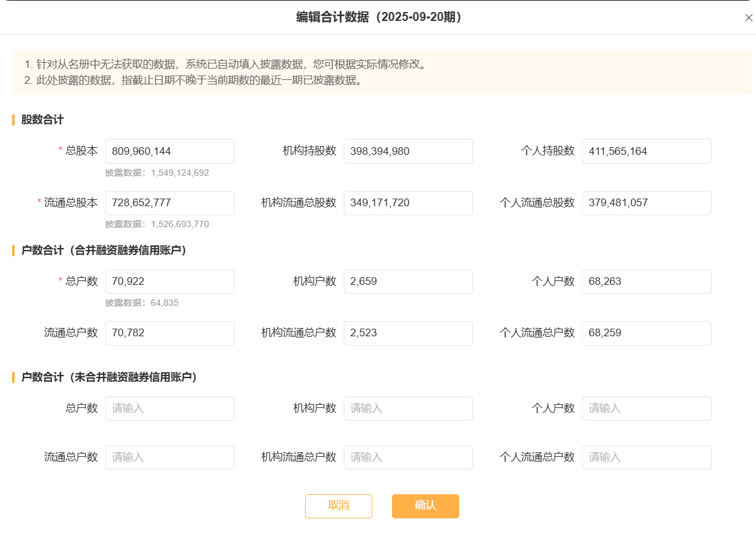Click the 取消 button
756x538 pixels.
(x=339, y=506)
